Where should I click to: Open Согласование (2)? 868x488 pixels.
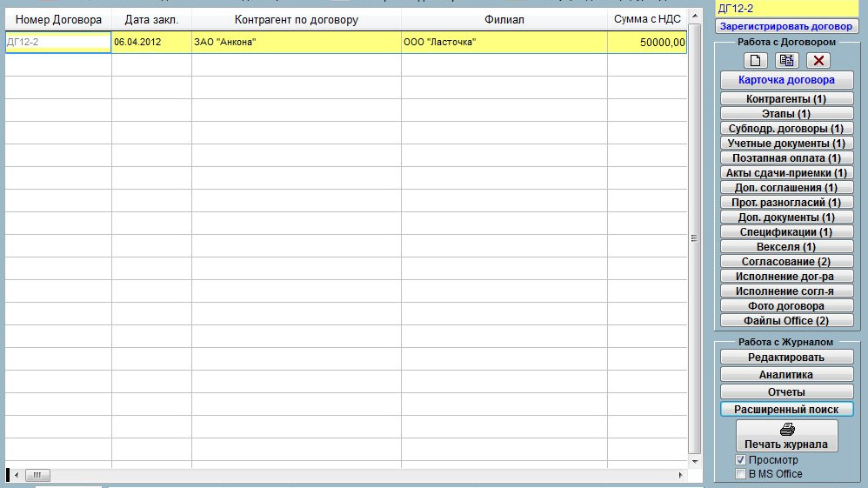click(786, 262)
